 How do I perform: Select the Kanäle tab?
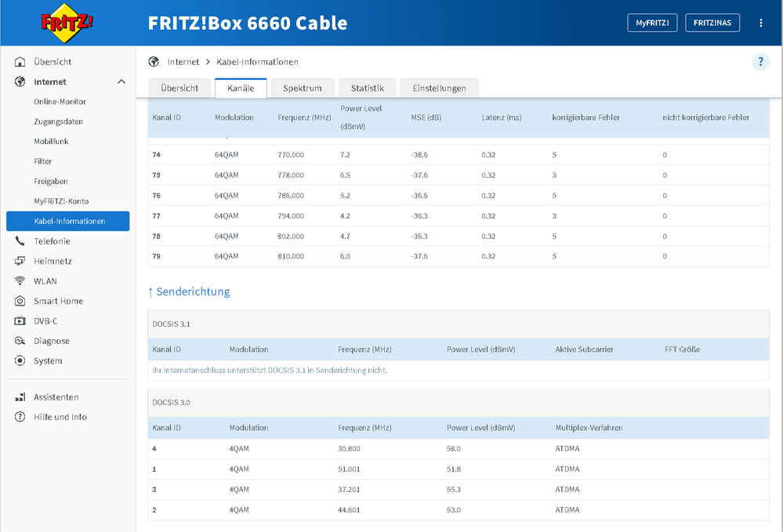coord(241,89)
